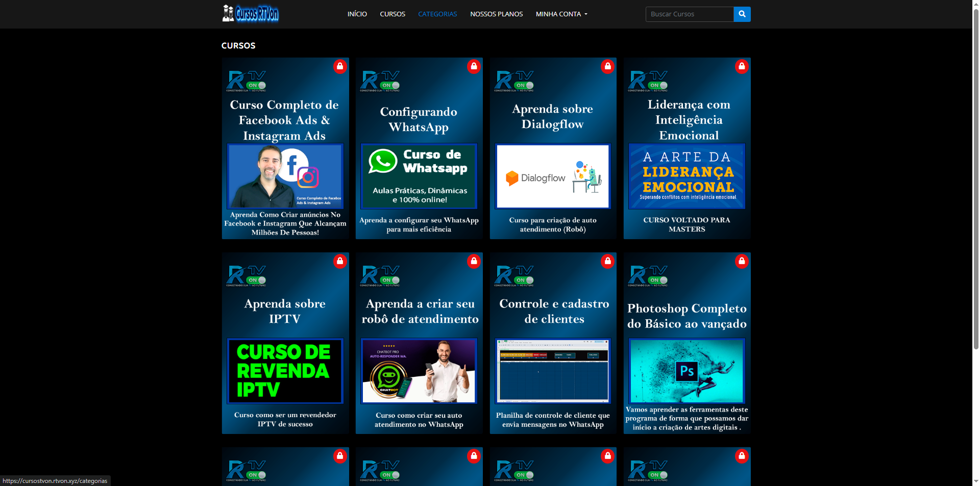
Task: Click lock icon on robô de atendimento card
Action: (474, 261)
